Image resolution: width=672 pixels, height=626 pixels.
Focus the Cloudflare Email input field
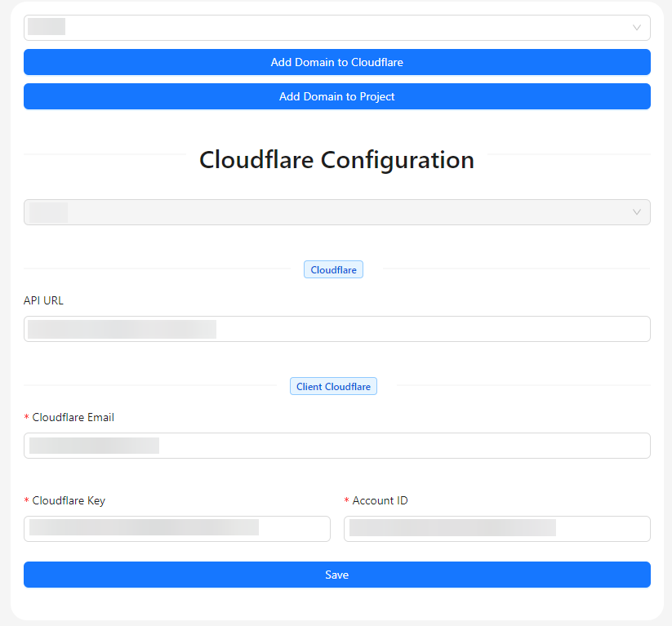336,446
